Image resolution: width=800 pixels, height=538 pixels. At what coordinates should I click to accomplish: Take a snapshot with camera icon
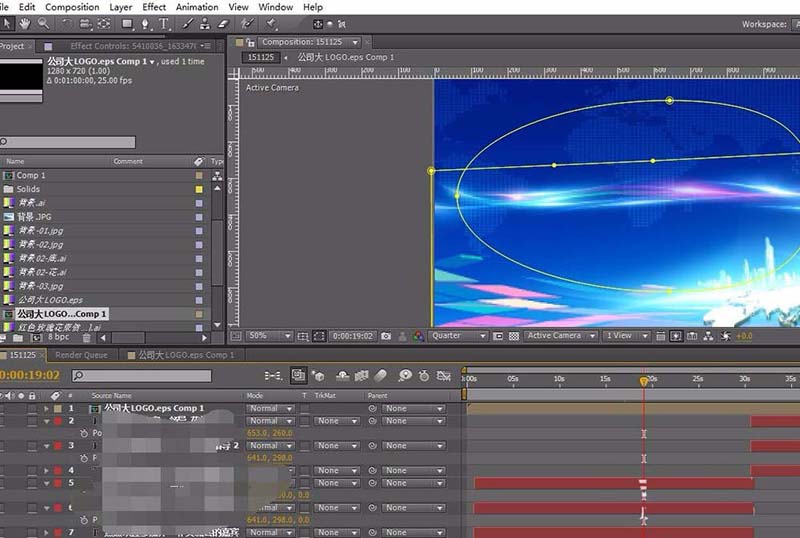point(386,336)
